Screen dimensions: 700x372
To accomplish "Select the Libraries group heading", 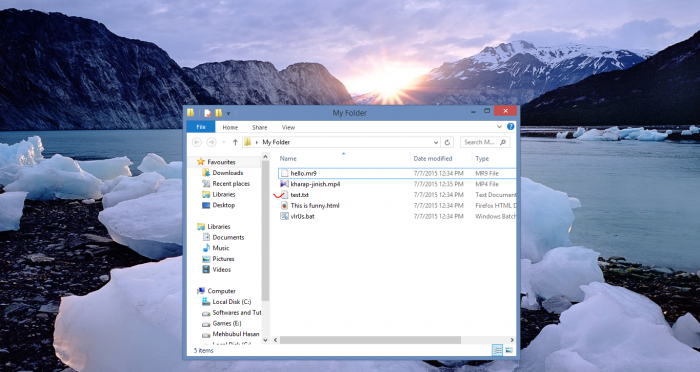I will pos(218,226).
